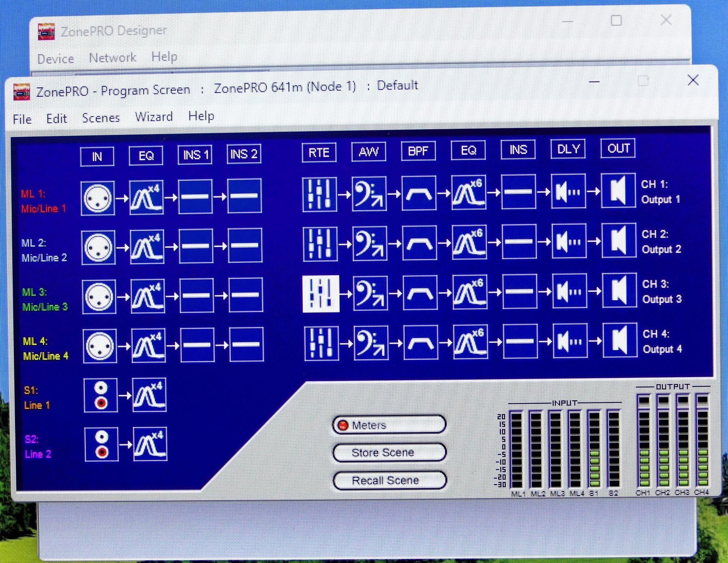The height and width of the screenshot is (563, 728).
Task: Open the CH 3 output speaker block
Action: click(x=620, y=290)
